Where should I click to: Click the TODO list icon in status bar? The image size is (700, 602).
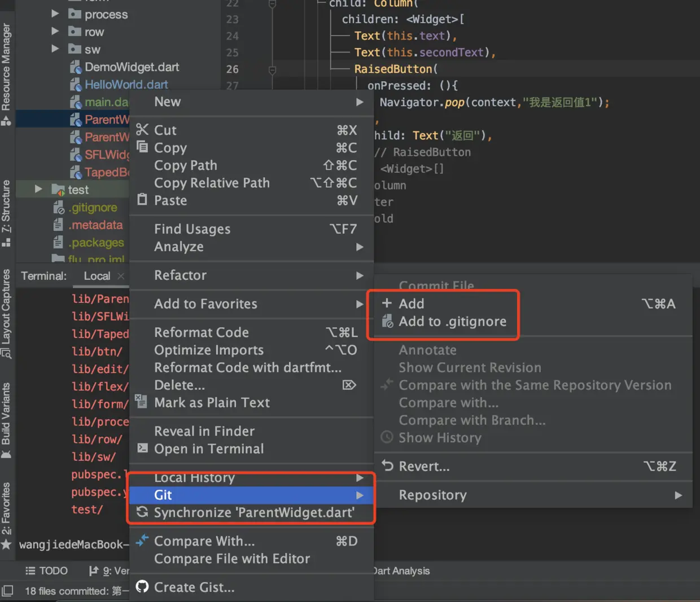tap(30, 570)
